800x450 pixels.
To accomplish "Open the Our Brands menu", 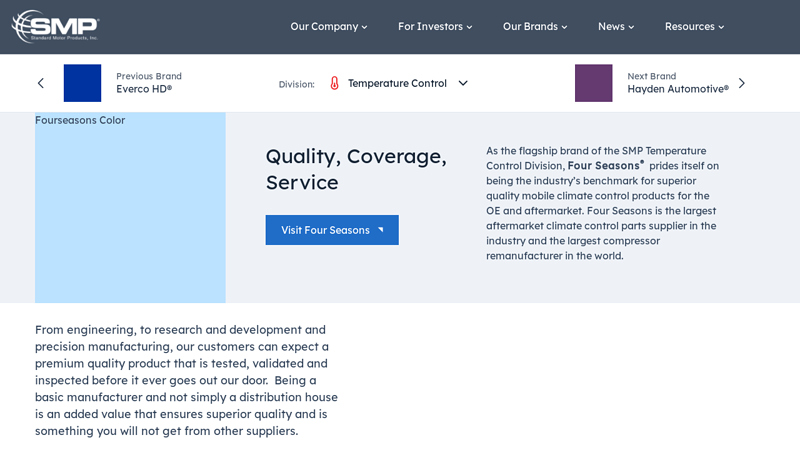I will pos(534,26).
